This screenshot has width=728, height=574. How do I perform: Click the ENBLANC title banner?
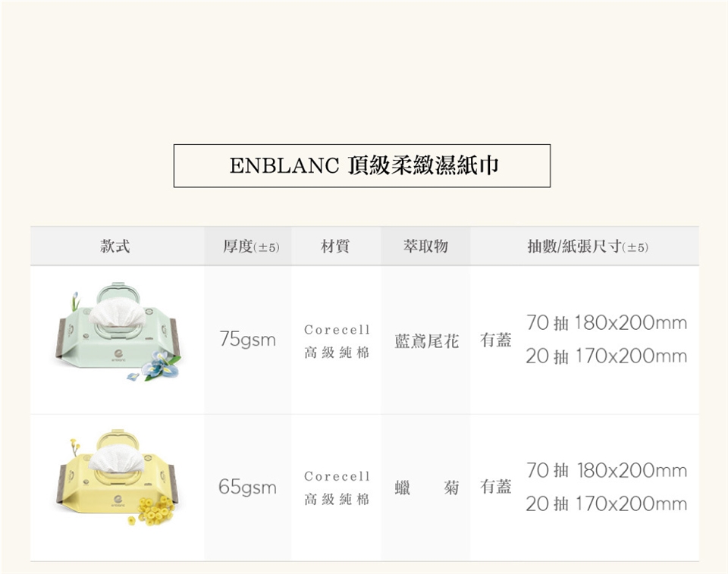362,165
